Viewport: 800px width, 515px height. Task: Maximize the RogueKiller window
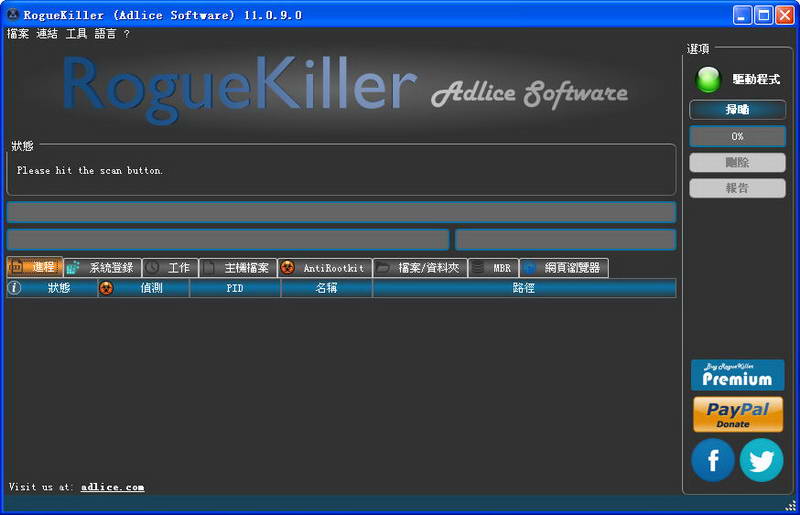tap(764, 15)
